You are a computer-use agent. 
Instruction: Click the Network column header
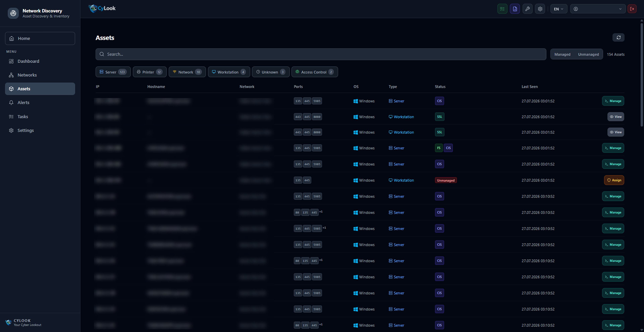(x=247, y=87)
